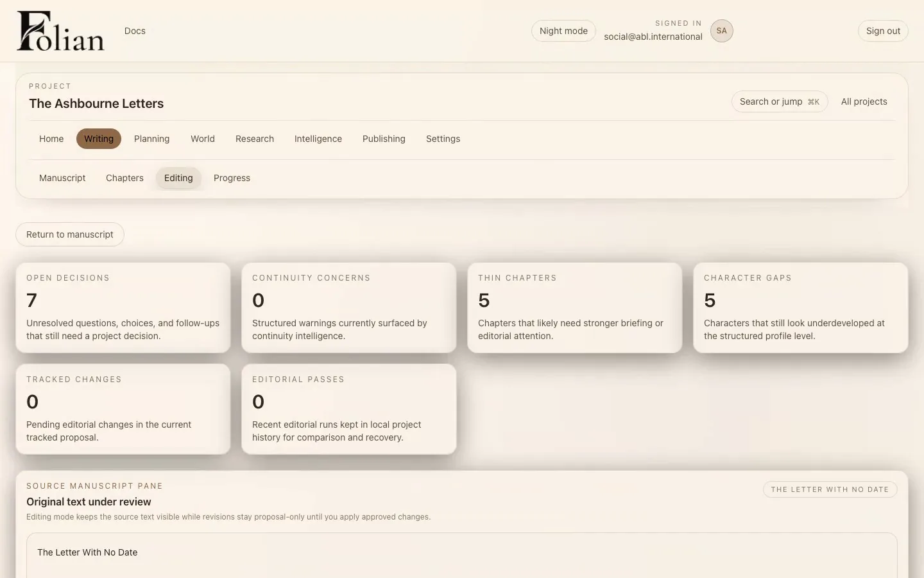
Task: Open the Chapters sub-tab
Action: pyautogui.click(x=124, y=178)
